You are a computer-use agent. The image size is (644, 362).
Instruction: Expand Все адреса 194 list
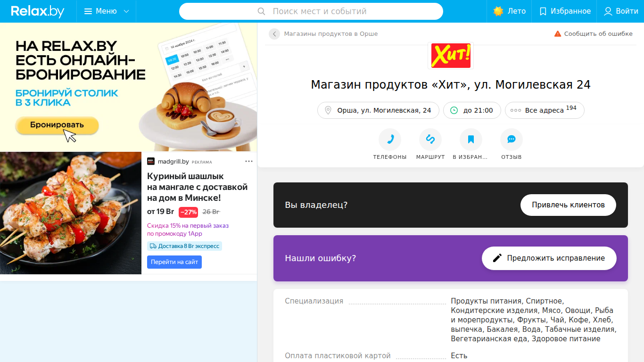click(545, 110)
